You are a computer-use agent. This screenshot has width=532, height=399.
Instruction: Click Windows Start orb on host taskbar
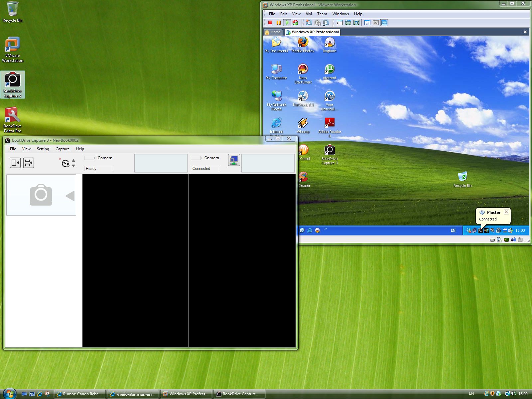tap(9, 393)
